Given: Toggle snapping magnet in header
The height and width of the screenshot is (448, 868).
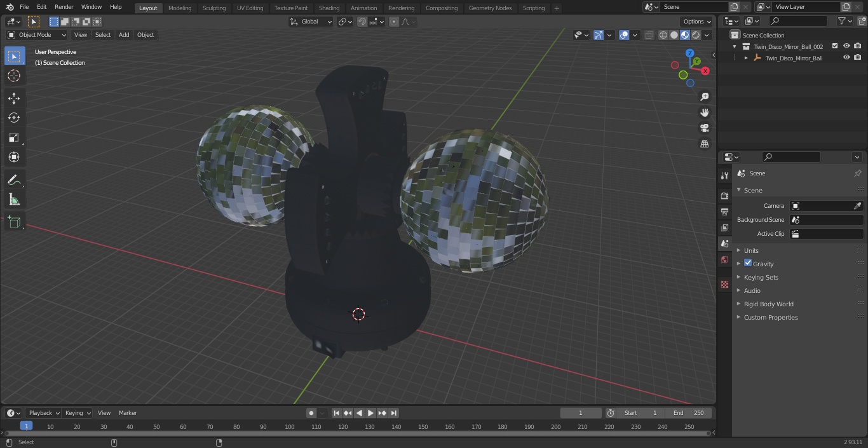Looking at the screenshot, I should coord(362,22).
